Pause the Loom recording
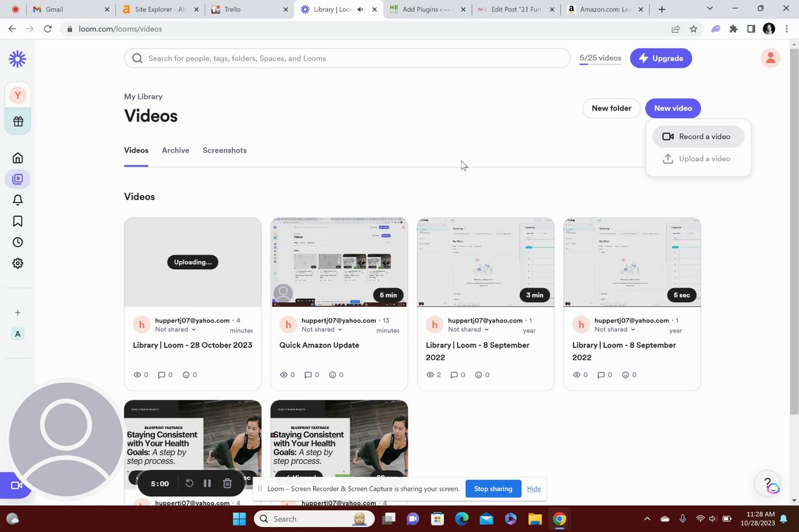The image size is (799, 532). coord(207,483)
